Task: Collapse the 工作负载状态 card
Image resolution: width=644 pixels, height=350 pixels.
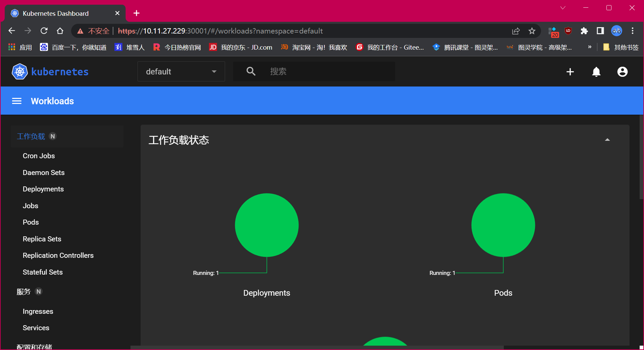Action: (607, 140)
